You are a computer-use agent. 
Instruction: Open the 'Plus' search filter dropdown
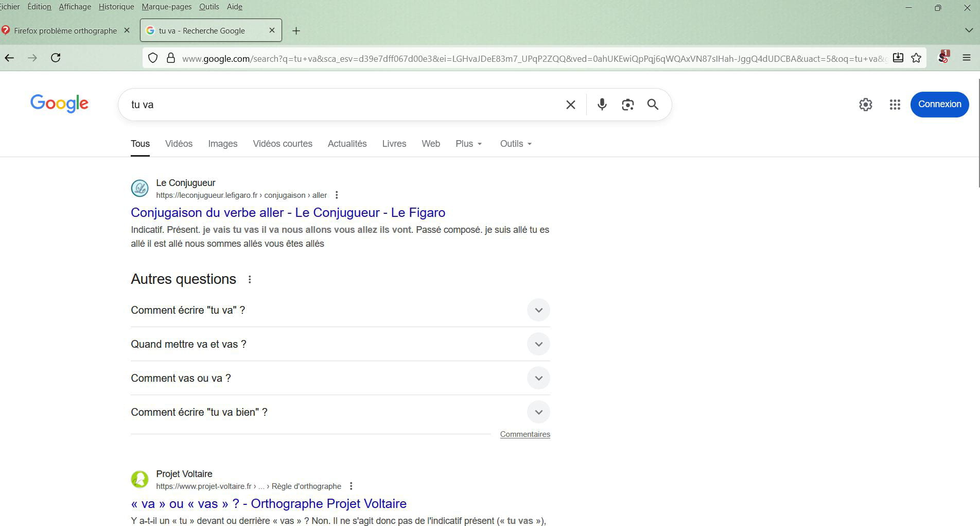point(468,144)
